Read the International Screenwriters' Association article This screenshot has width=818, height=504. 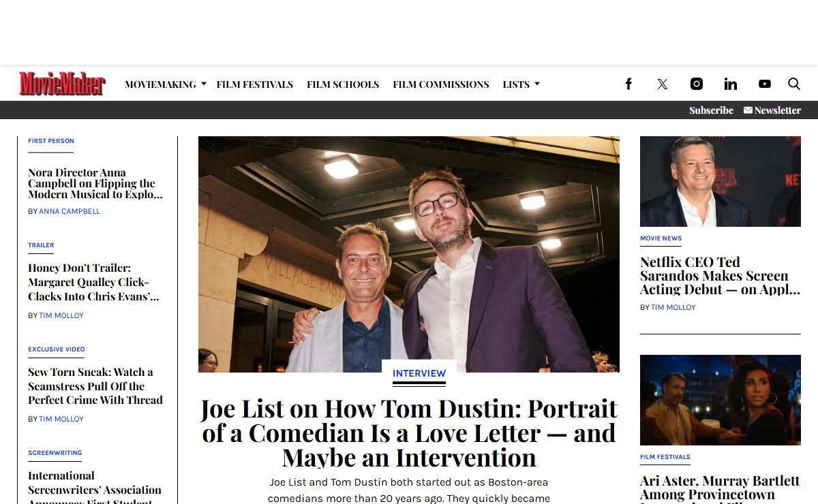click(95, 488)
